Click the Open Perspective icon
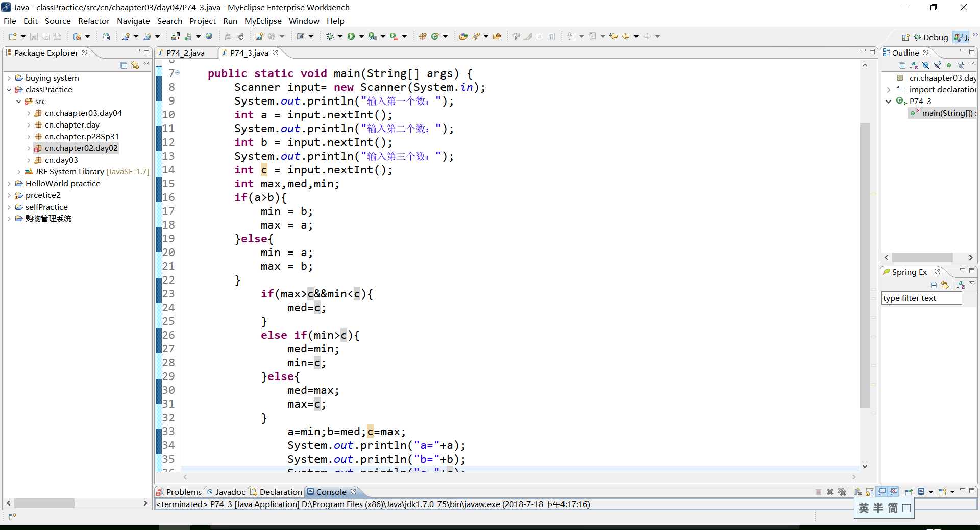This screenshot has height=530, width=980. pos(905,37)
